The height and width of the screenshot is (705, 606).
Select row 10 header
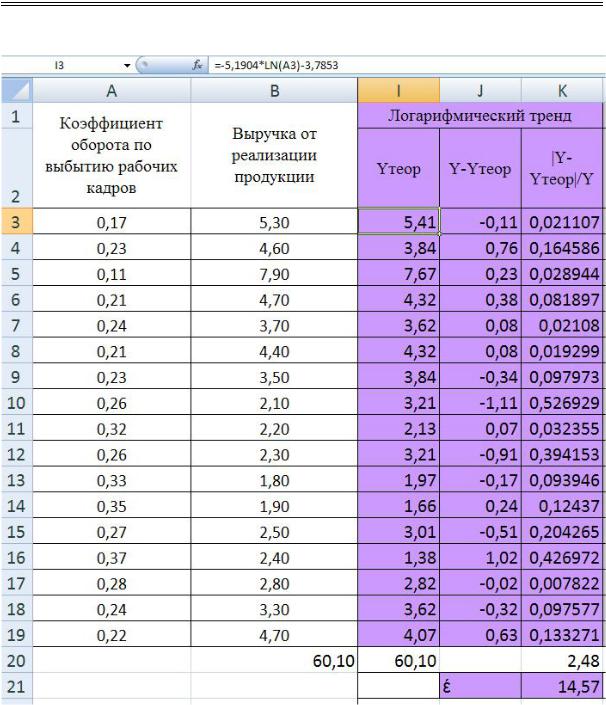click(x=17, y=402)
